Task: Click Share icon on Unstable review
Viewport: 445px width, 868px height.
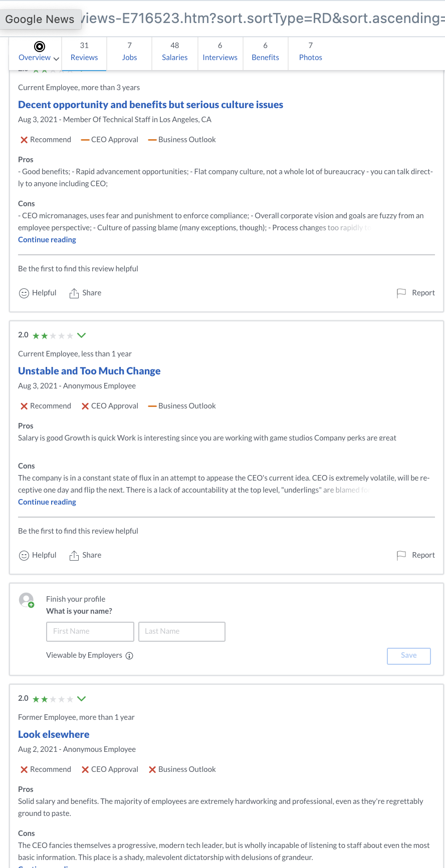Action: [x=74, y=556]
